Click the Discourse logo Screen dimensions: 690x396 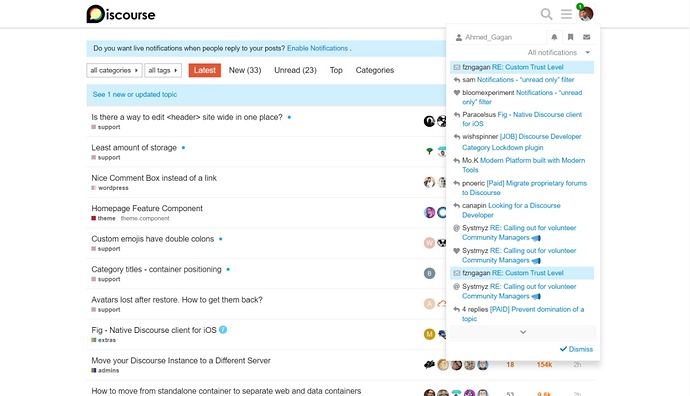point(121,14)
